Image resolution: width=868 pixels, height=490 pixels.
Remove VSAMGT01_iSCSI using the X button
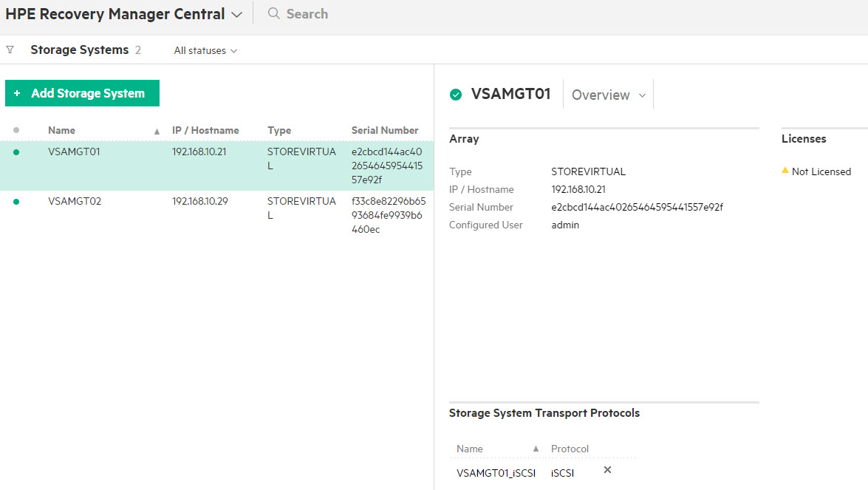pos(606,469)
